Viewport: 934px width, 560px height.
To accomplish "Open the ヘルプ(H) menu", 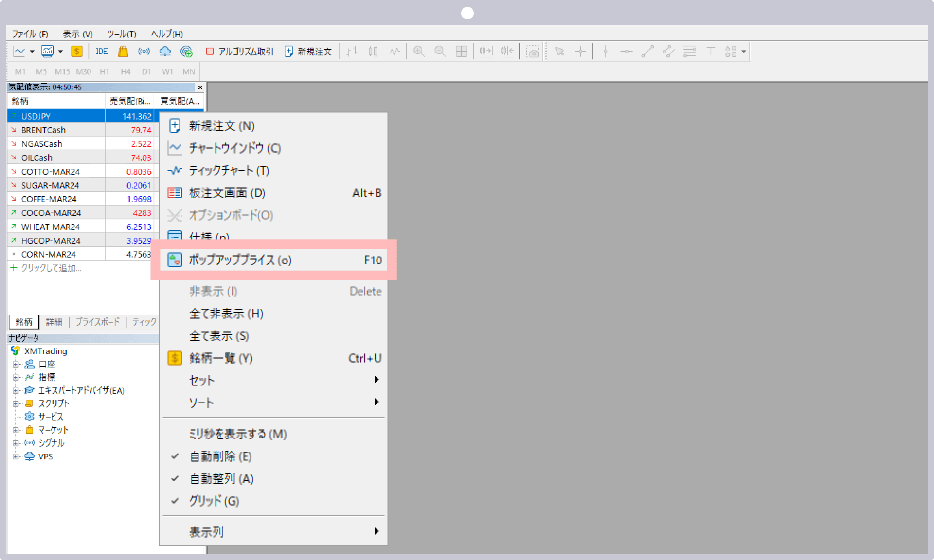I will click(x=167, y=34).
